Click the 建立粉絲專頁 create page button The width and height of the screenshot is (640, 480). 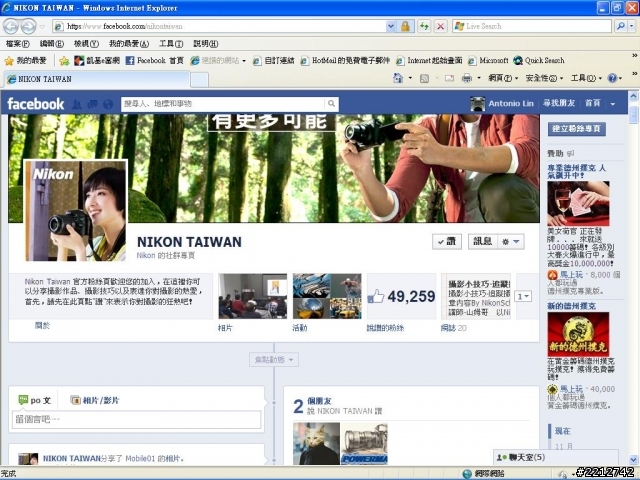[576, 129]
